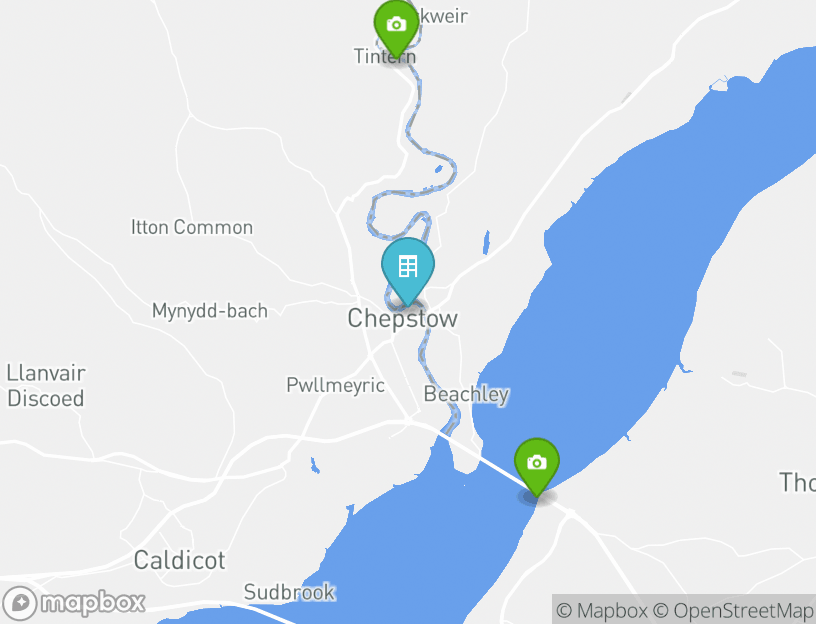This screenshot has height=624, width=816.
Task: Click the Llanvair Discoed label
Action: (x=46, y=386)
